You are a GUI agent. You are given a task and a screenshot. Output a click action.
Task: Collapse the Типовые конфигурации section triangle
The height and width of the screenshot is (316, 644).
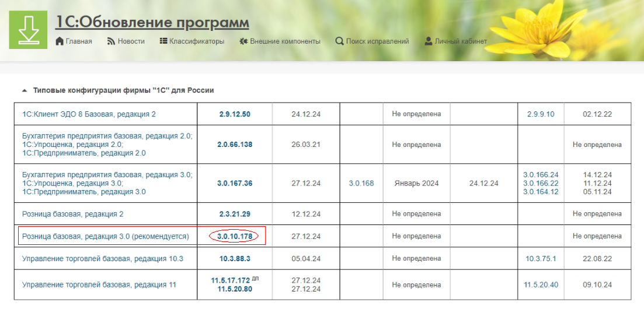point(25,91)
